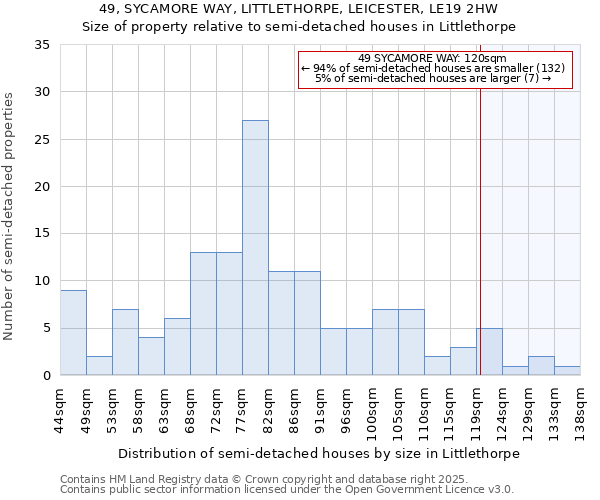Viewport: 600px width, 500px height.
Task: Click the x-axis tick label '138sqm'
Action: (x=579, y=415)
